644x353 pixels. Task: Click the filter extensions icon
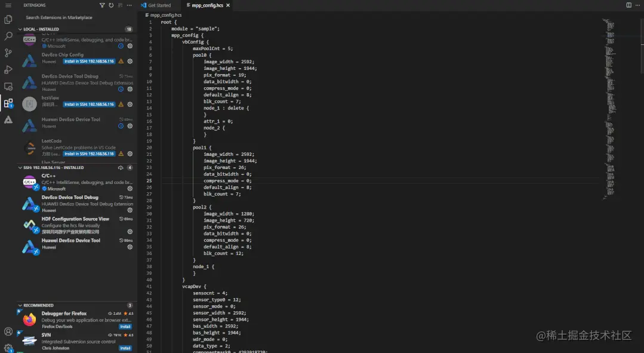pos(102,5)
